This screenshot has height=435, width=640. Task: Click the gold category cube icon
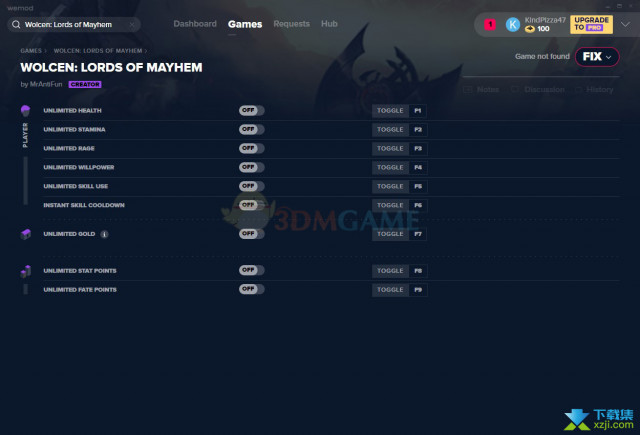coord(25,234)
